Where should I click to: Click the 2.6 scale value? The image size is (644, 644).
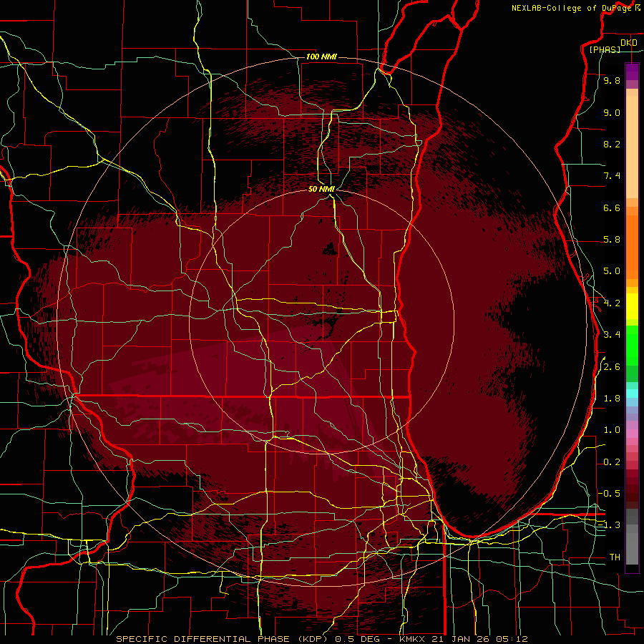612,367
